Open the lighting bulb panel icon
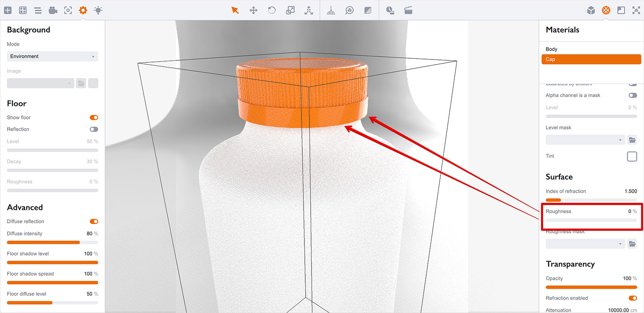644x313 pixels. point(98,10)
